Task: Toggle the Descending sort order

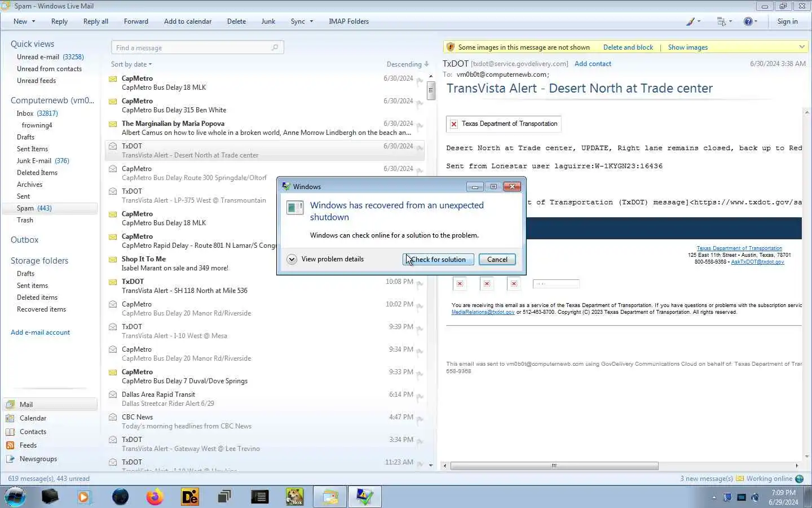Action: (408, 64)
